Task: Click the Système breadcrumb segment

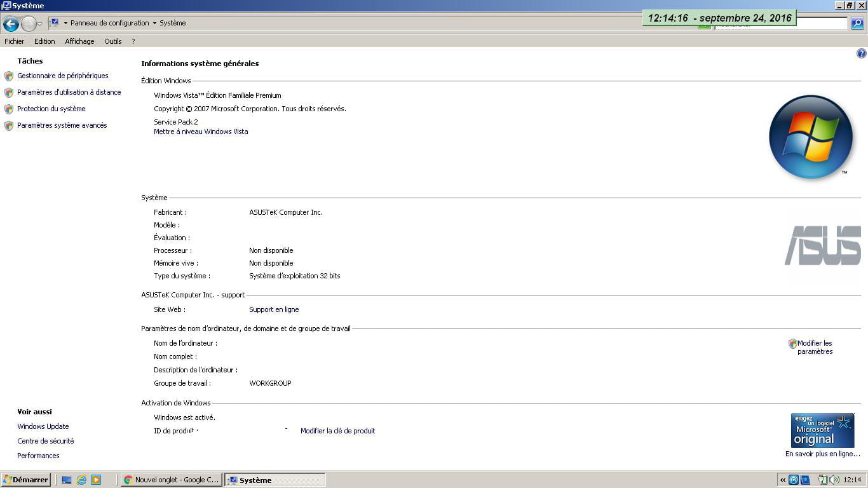Action: 173,23
